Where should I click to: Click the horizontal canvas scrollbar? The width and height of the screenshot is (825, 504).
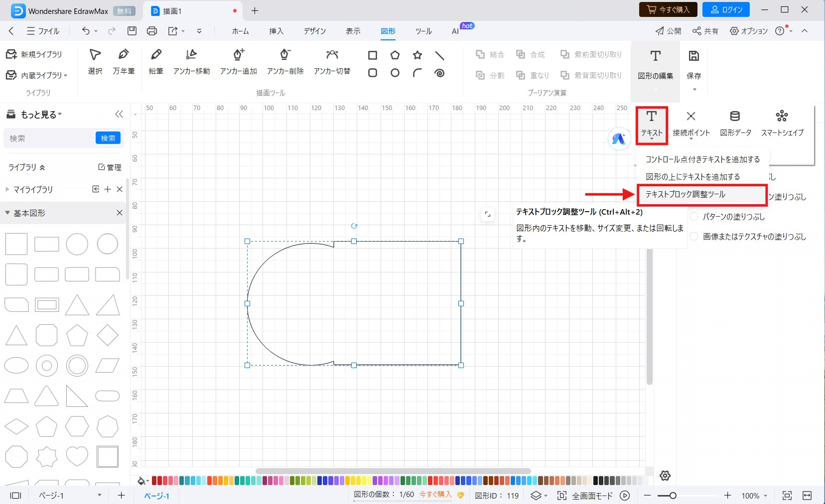(x=393, y=471)
